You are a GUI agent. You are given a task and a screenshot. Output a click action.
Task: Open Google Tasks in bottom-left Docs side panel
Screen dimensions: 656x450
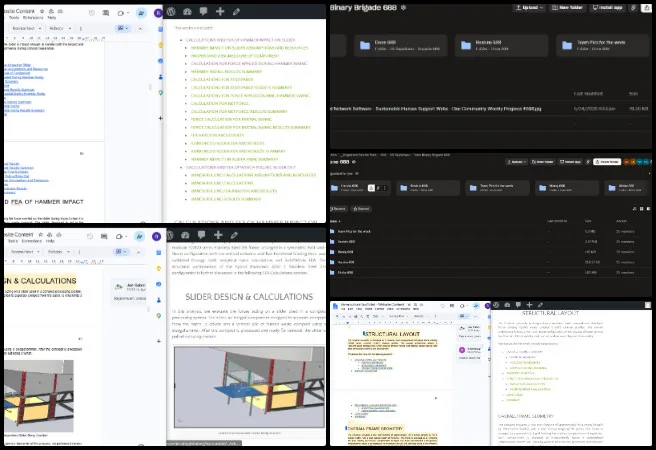click(159, 284)
